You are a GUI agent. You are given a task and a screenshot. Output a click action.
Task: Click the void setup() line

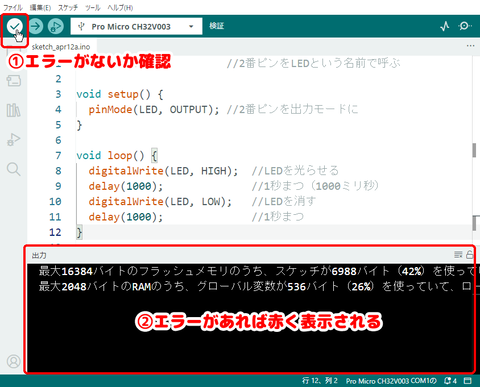click(x=120, y=94)
